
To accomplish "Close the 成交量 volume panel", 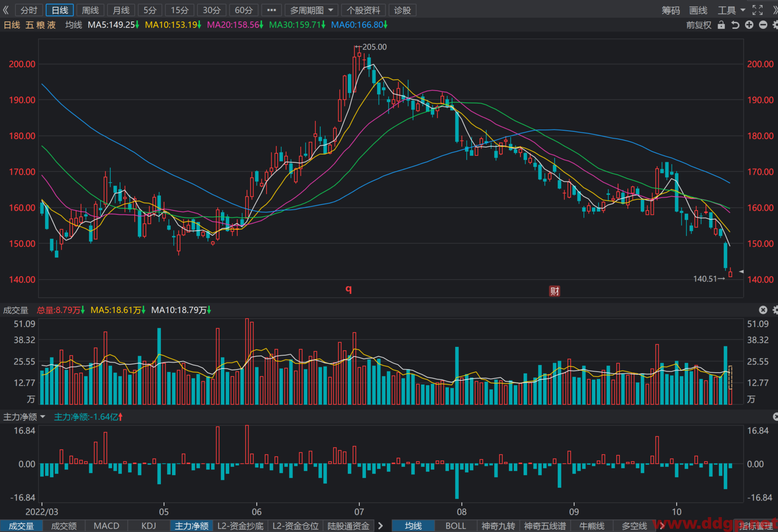I will coord(763,310).
